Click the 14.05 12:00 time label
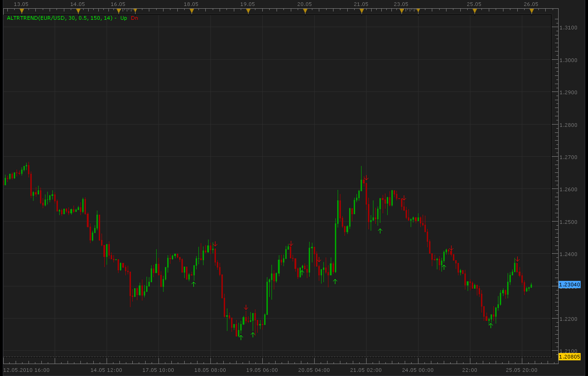Viewport: 588px width, 376px height. tap(106, 370)
